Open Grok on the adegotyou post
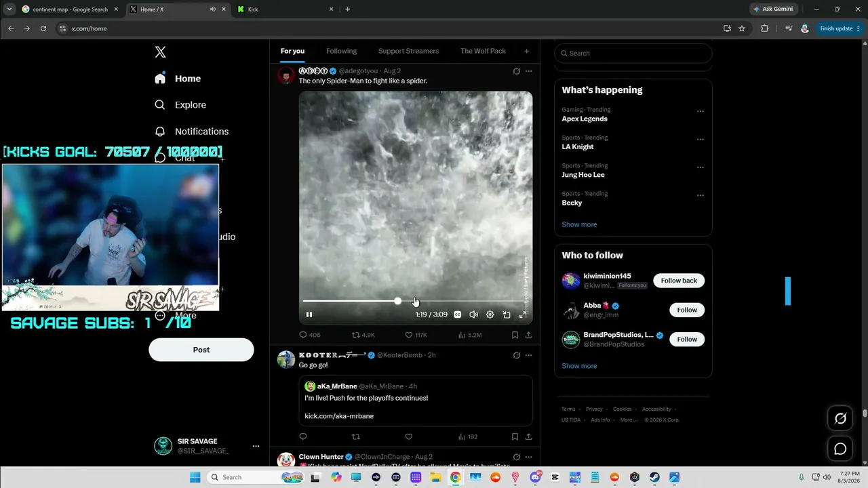The image size is (868, 488). point(516,71)
